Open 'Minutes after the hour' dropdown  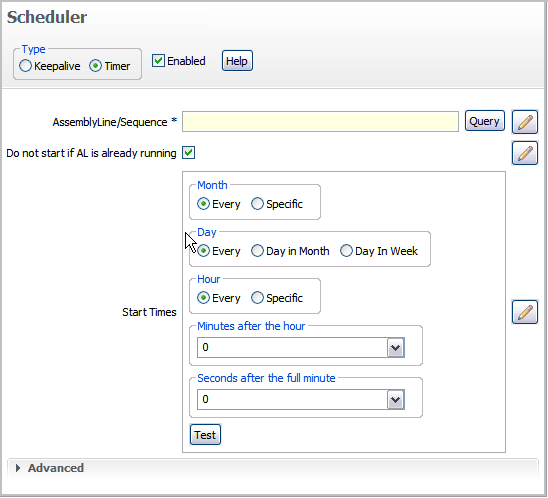coord(396,347)
